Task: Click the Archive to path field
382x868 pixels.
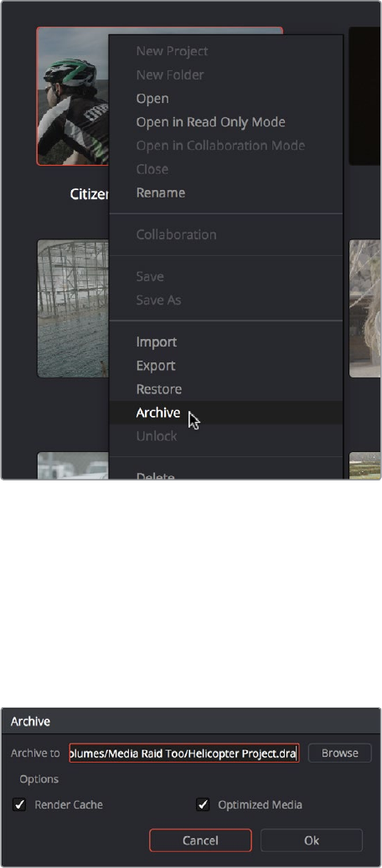Action: point(184,752)
